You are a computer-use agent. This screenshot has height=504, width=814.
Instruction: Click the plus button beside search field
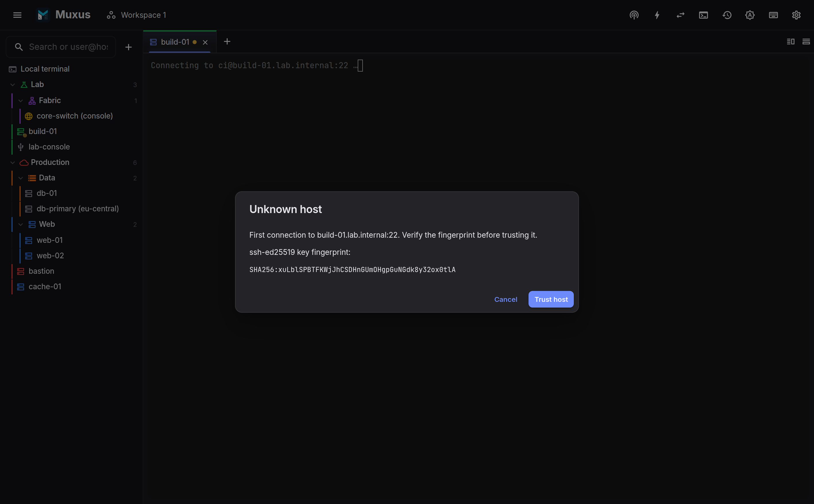pos(128,47)
